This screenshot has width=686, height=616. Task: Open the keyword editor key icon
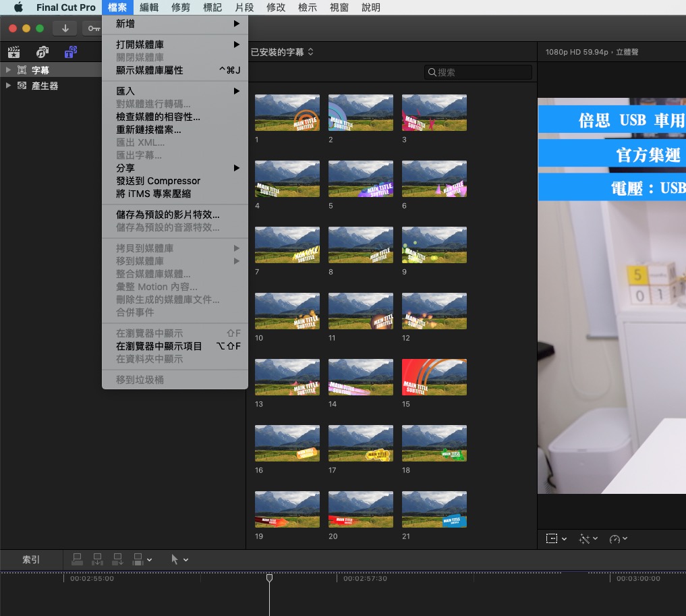click(92, 28)
